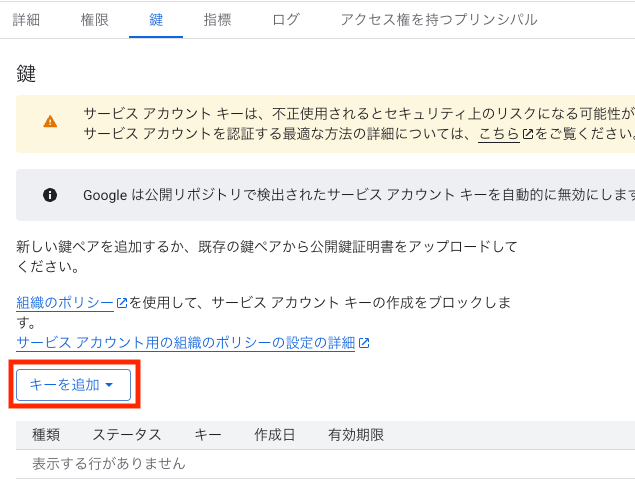The width and height of the screenshot is (635, 494).
Task: Click the Google は公開リポジトリ info message
Action: tap(359, 195)
